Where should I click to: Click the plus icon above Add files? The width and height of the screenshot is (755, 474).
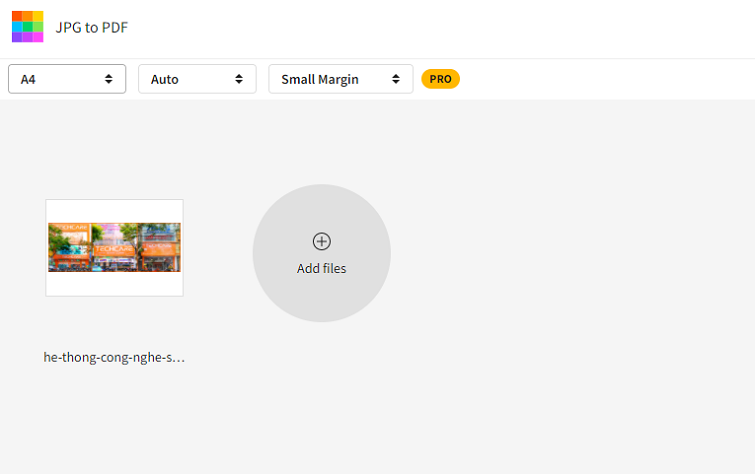click(x=321, y=241)
